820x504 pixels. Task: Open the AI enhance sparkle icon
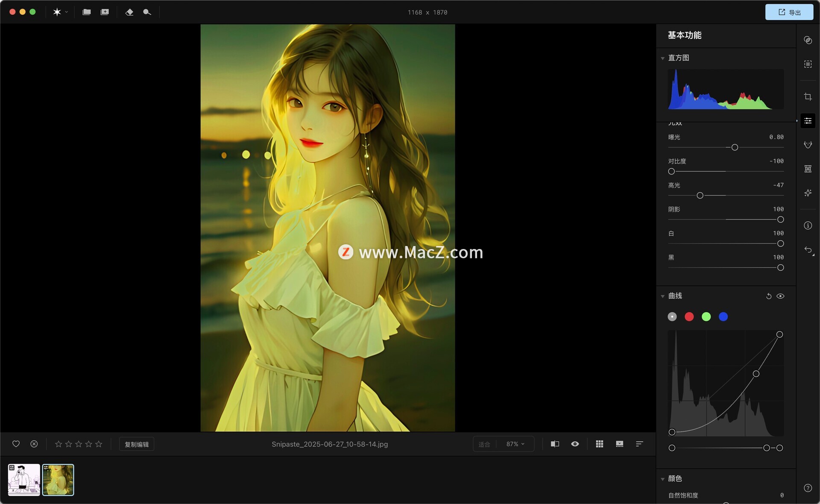click(808, 193)
